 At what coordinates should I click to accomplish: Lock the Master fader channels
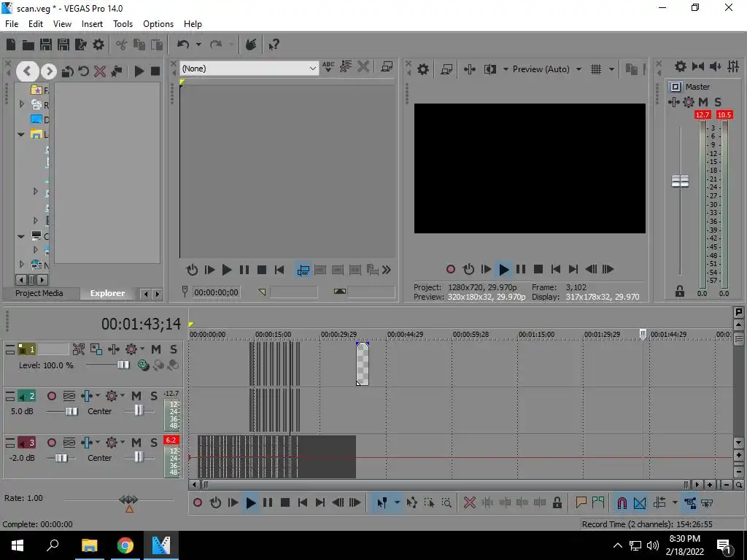pos(680,291)
